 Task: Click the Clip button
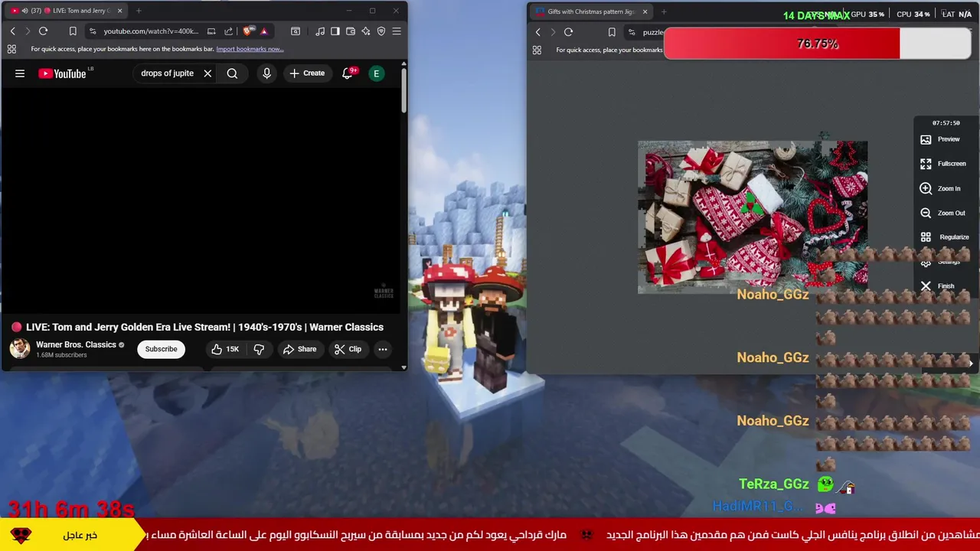click(x=348, y=349)
